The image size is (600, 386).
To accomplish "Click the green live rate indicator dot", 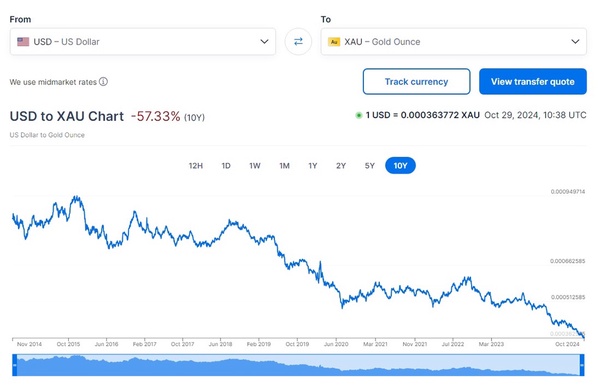I will (359, 115).
